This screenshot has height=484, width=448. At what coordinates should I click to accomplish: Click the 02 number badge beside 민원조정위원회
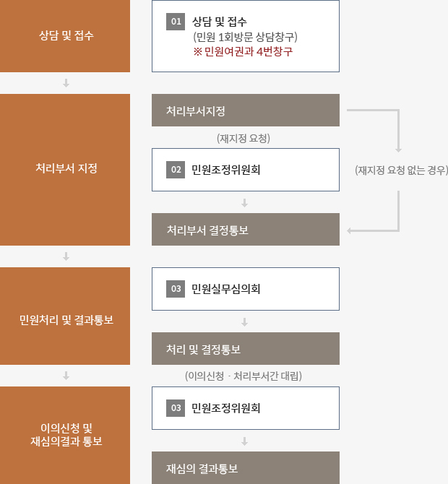pyautogui.click(x=176, y=170)
